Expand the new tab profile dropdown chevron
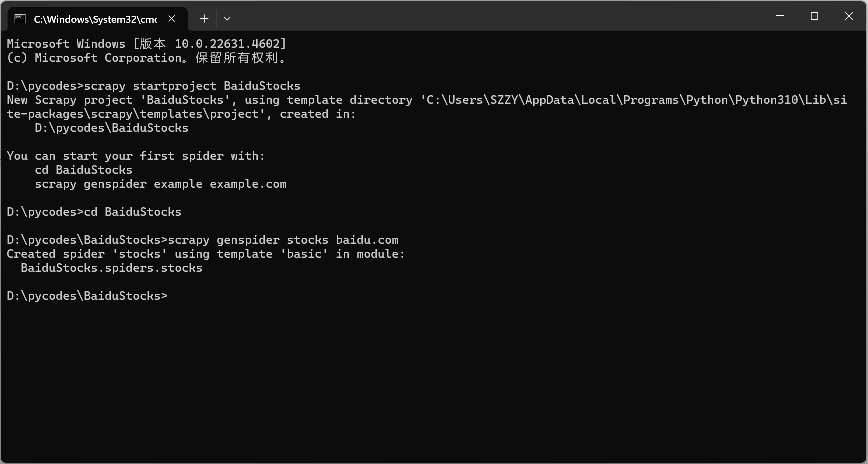This screenshot has width=868, height=464. pyautogui.click(x=227, y=19)
